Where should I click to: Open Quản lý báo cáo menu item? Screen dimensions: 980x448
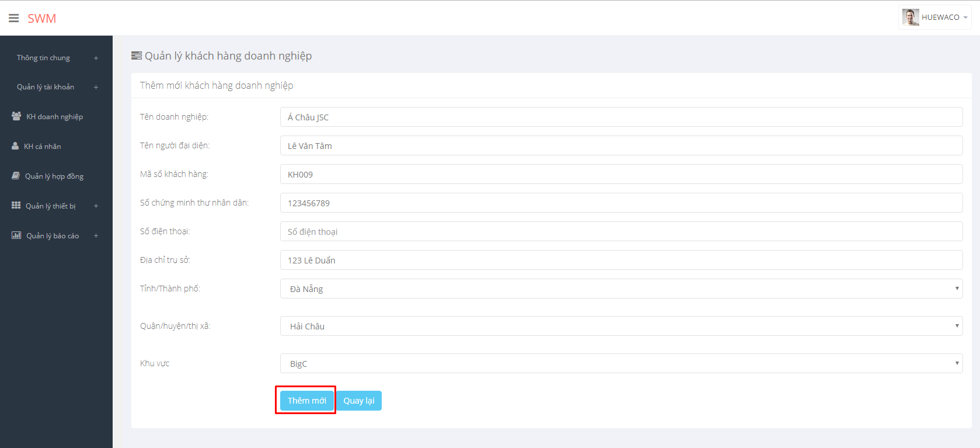point(53,236)
